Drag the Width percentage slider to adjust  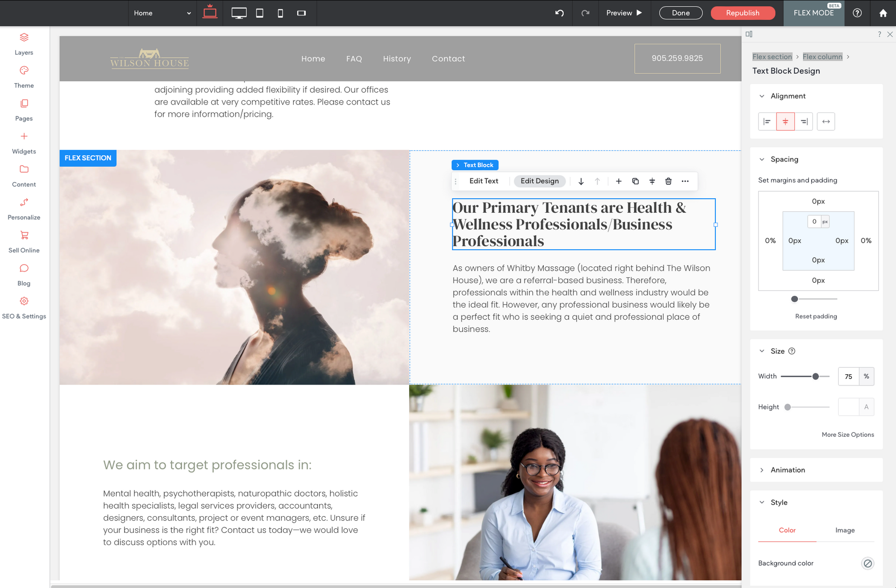[815, 376]
